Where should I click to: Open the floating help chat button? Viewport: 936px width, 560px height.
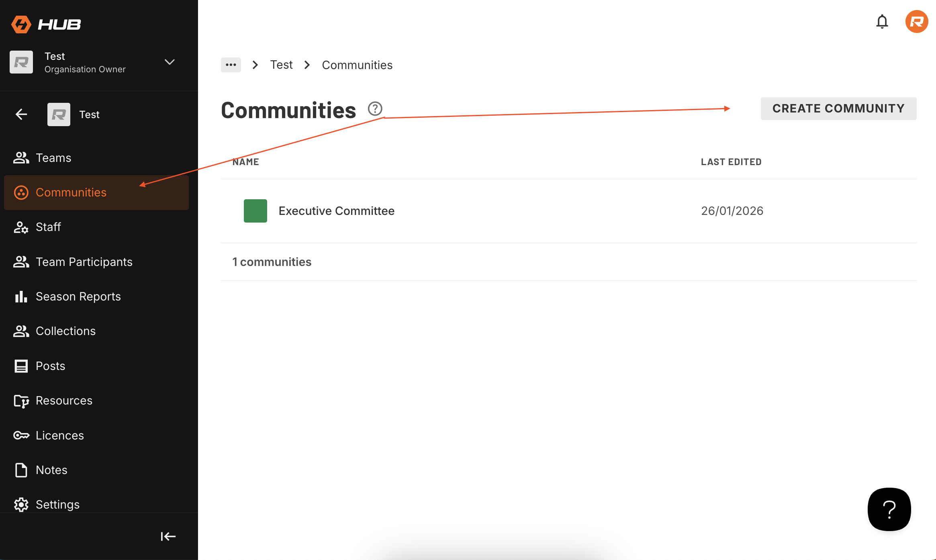[x=889, y=509]
